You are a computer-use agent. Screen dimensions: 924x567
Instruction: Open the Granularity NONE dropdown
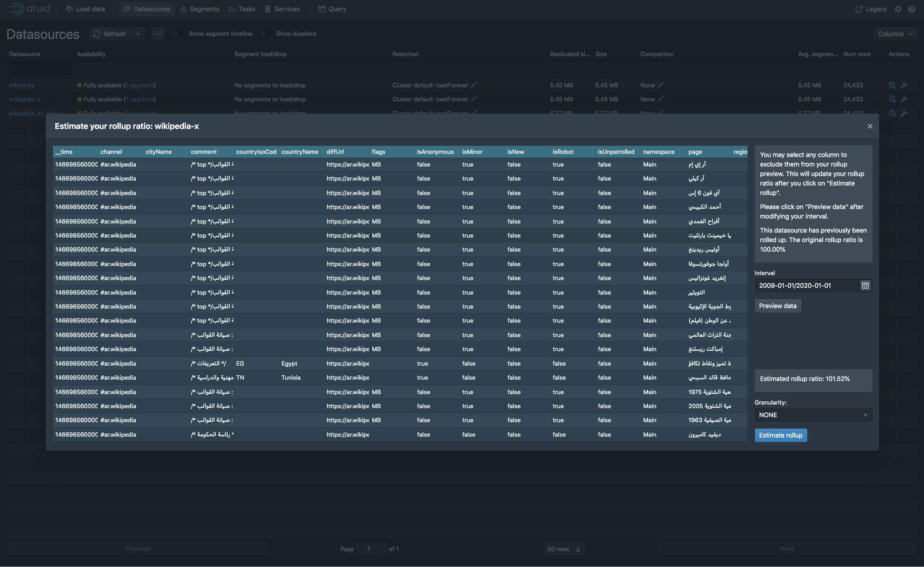(x=813, y=415)
